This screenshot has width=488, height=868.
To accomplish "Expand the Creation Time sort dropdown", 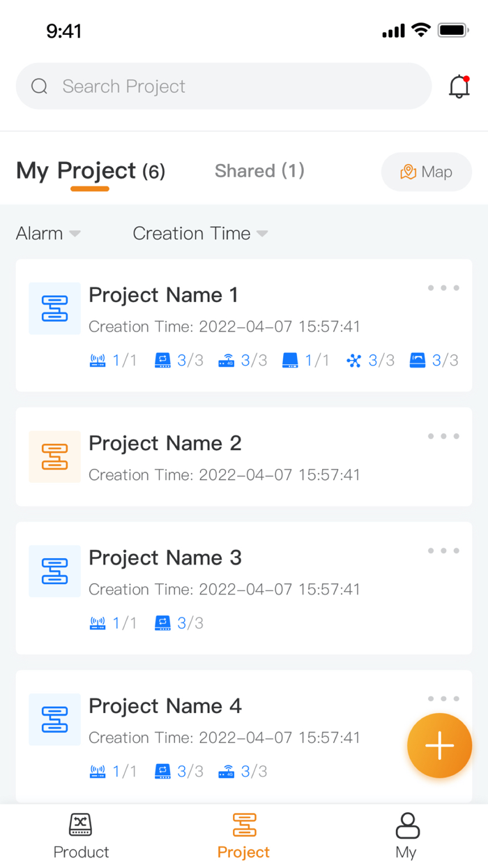I will click(200, 234).
